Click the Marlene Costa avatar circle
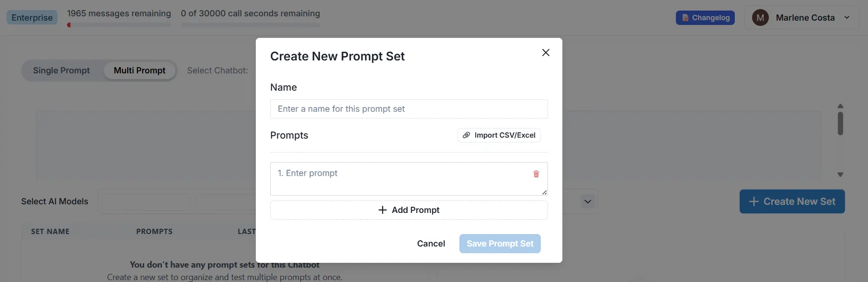The height and width of the screenshot is (282, 868). point(760,18)
